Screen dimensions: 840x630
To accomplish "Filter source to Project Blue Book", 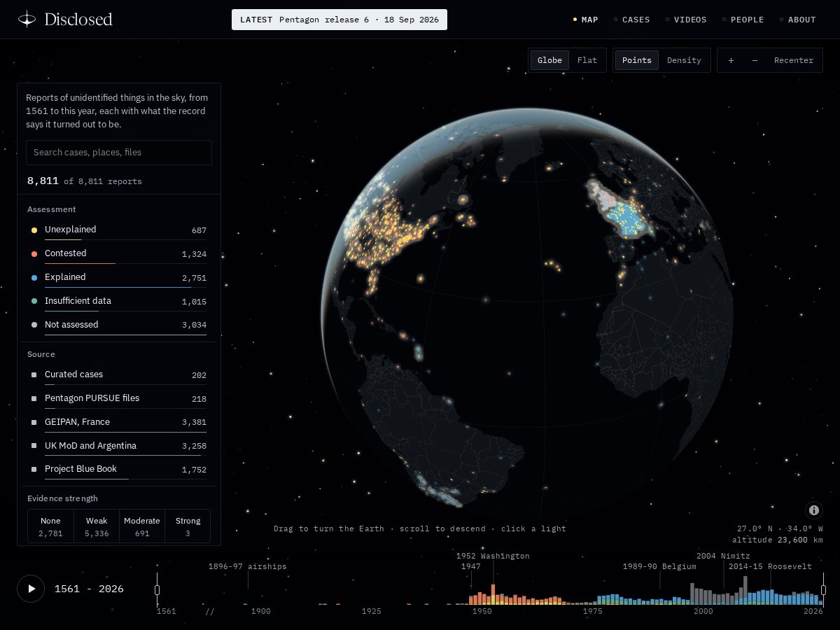I will (119, 469).
